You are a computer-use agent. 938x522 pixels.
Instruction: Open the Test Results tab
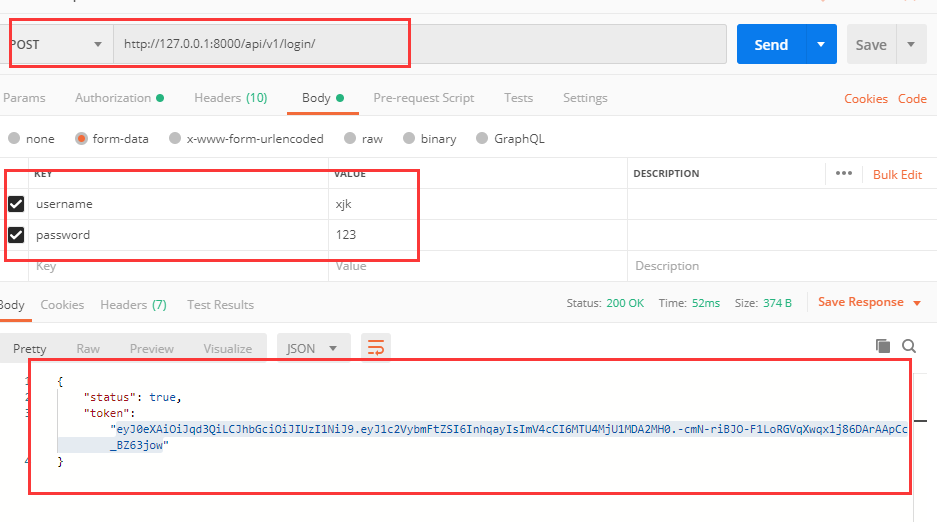pos(220,304)
